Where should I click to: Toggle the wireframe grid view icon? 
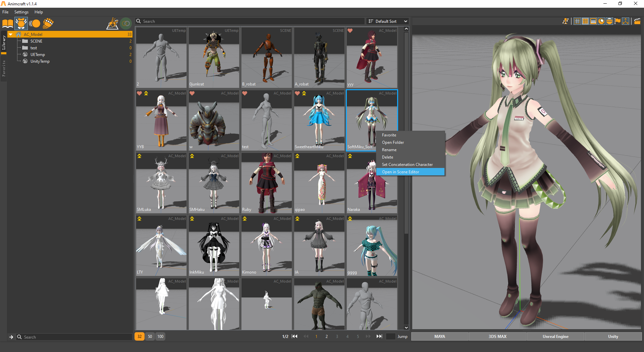click(x=577, y=21)
